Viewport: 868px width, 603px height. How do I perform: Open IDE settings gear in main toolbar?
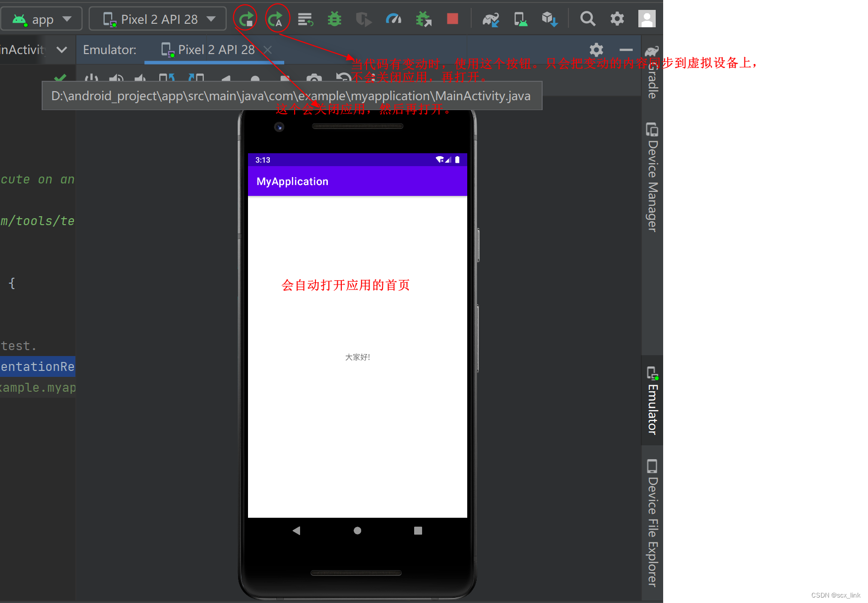click(617, 19)
